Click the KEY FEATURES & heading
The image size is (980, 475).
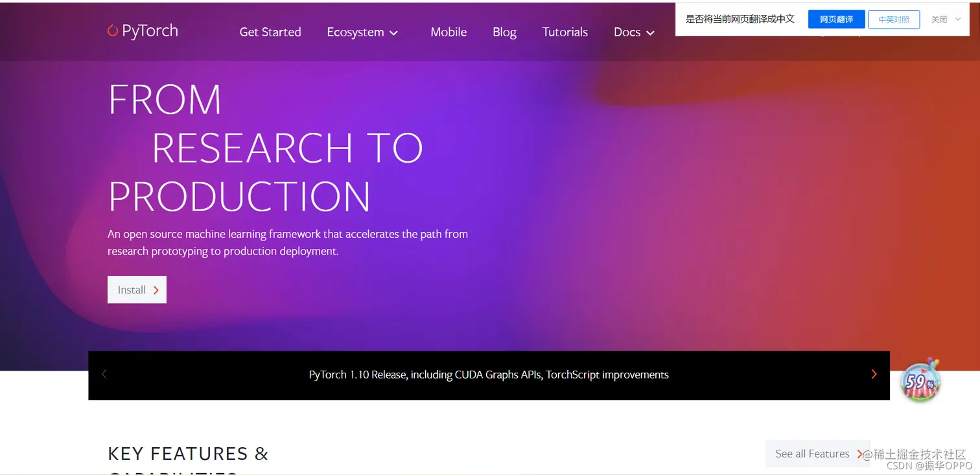click(188, 454)
